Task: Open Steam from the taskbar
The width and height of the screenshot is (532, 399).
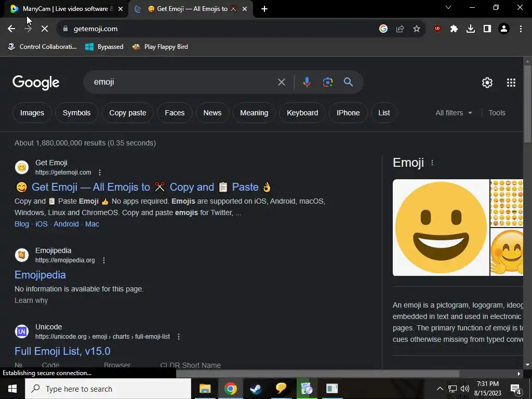Action: pyautogui.click(x=256, y=389)
